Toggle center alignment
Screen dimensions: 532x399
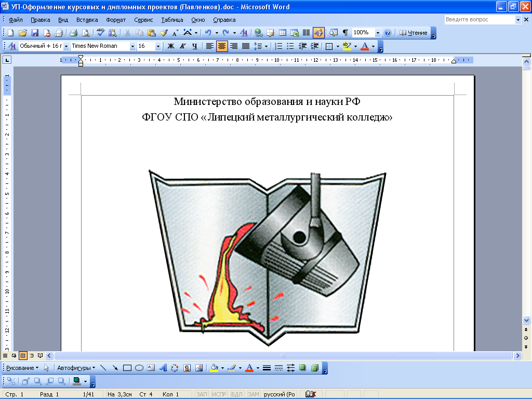(222, 46)
